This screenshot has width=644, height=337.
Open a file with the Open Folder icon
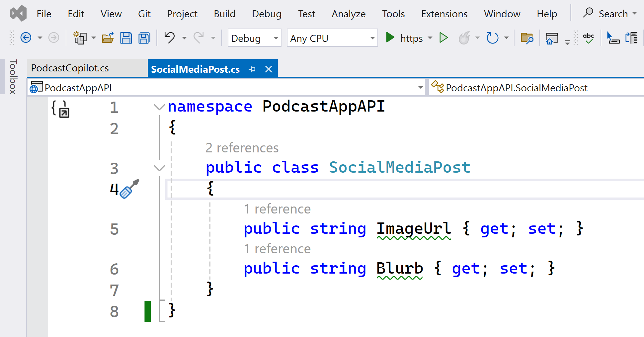[x=108, y=38]
